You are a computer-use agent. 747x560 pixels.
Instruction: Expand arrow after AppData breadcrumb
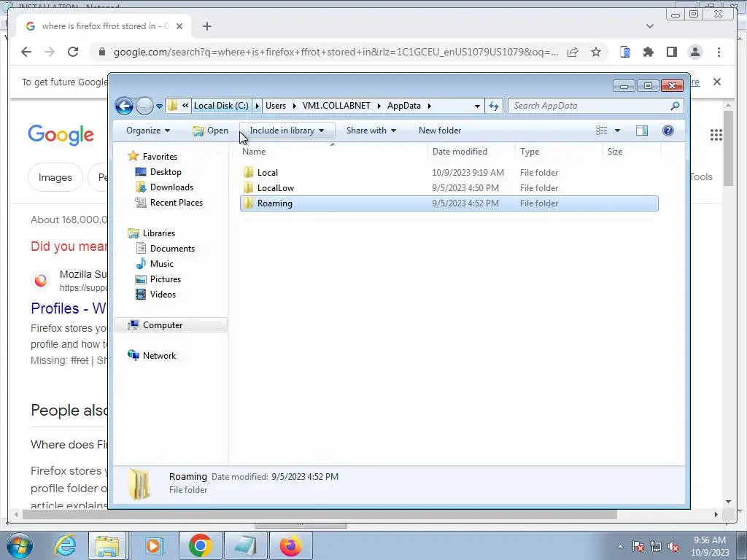pos(429,106)
